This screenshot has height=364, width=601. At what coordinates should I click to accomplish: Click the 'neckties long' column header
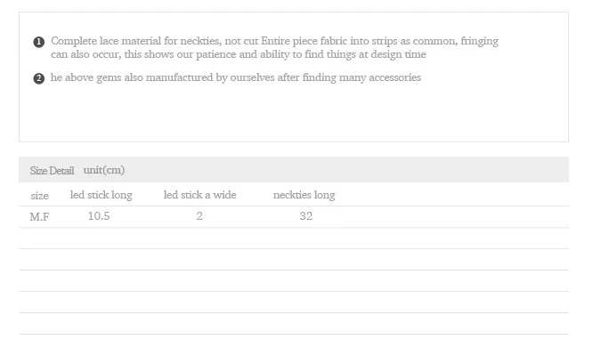(304, 195)
